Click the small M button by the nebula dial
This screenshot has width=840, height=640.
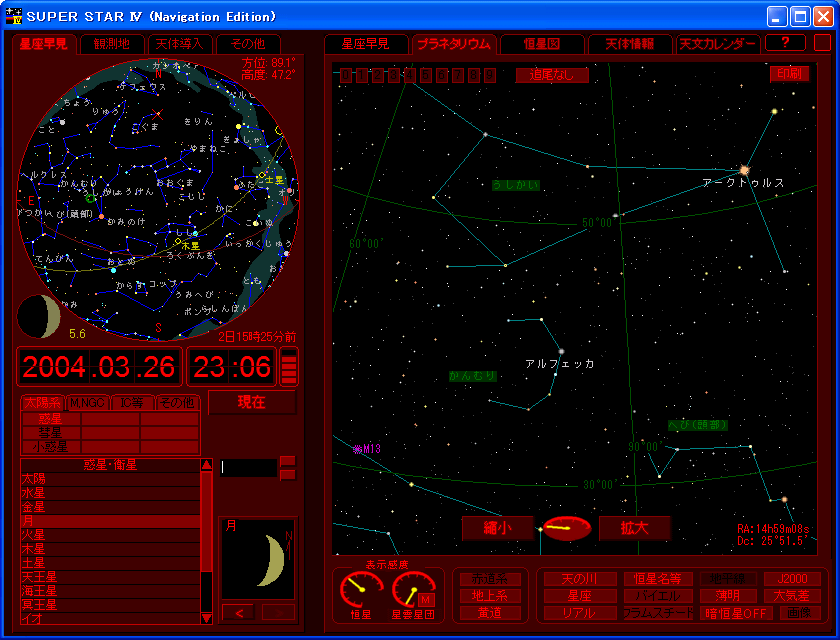(426, 600)
